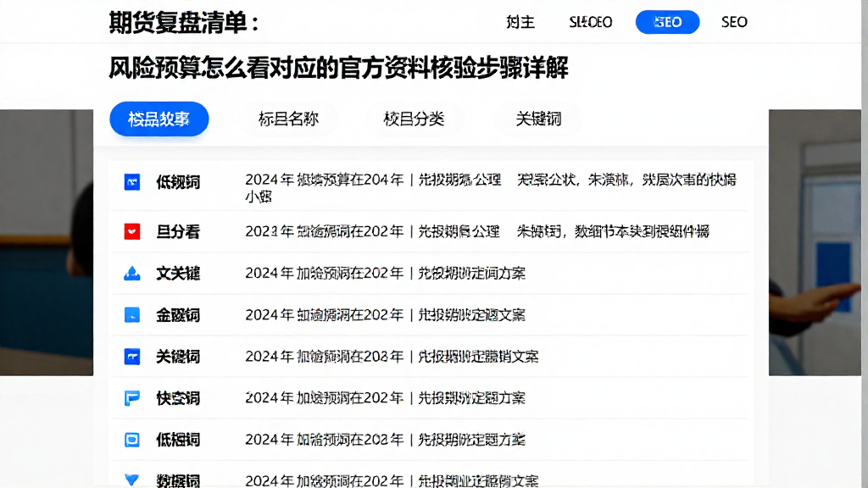Switch to the 标且名称 tab

point(288,119)
